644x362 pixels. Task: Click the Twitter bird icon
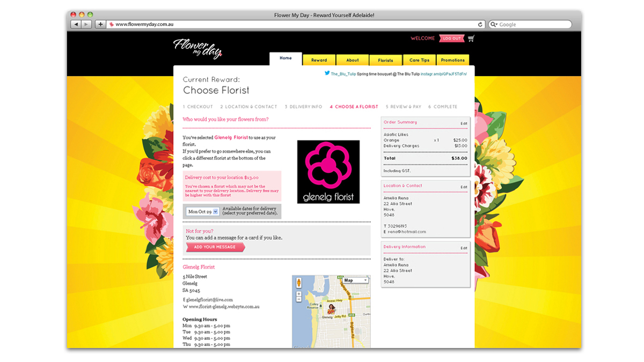(327, 73)
